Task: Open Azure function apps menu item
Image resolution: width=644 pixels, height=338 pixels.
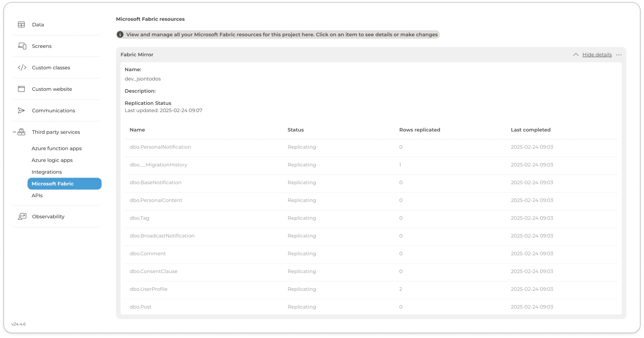Action: 57,148
